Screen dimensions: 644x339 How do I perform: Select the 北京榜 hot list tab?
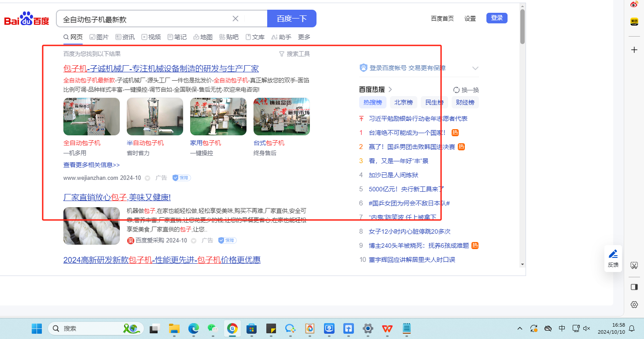coord(403,102)
